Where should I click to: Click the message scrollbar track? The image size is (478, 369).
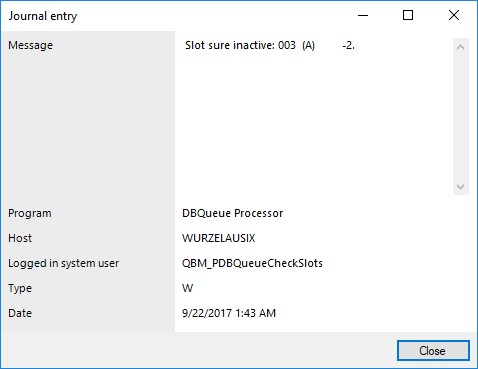(x=461, y=117)
